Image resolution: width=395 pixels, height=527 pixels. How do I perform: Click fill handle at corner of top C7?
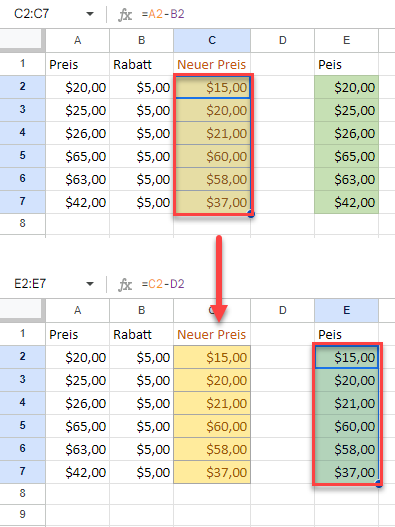(x=251, y=214)
